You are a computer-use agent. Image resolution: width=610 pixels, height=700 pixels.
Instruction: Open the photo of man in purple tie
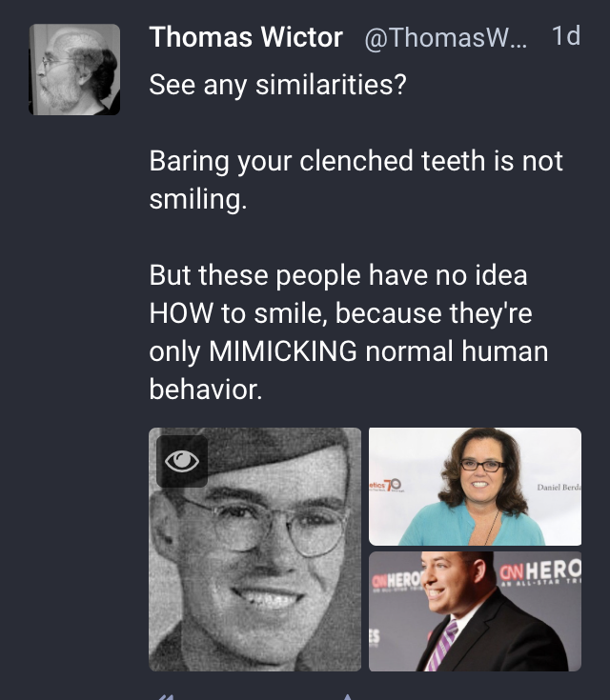click(475, 611)
